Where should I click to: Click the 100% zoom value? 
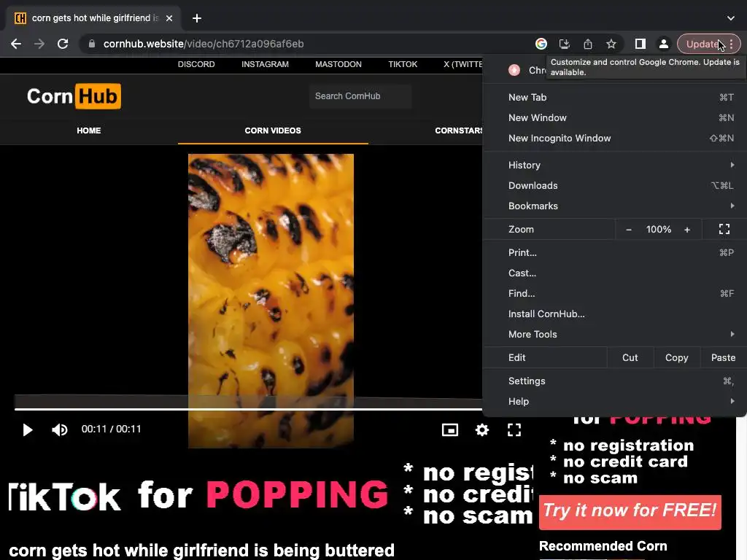(x=659, y=230)
